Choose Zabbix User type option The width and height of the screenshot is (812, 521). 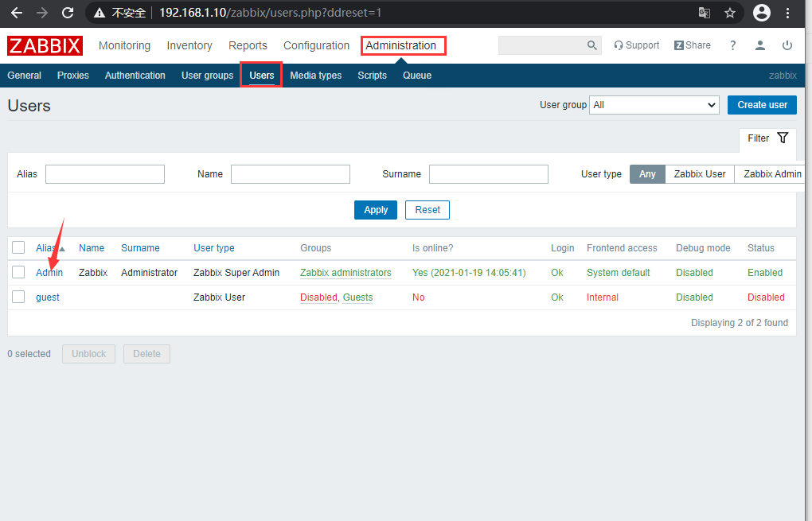pyautogui.click(x=700, y=174)
